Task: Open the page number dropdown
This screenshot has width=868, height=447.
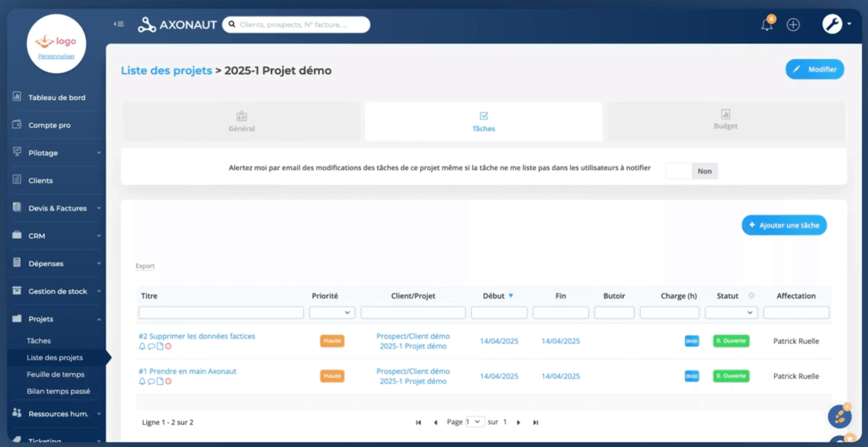Action: coord(474,422)
